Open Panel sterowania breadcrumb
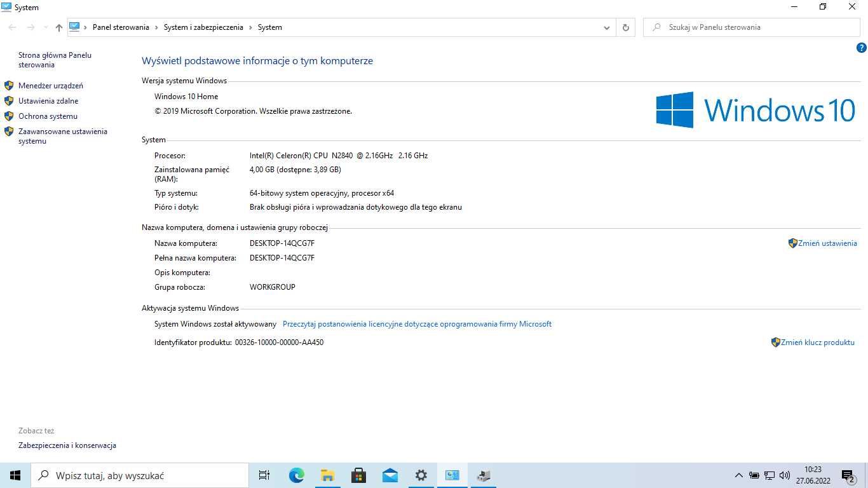The width and height of the screenshot is (868, 488). coord(121,27)
